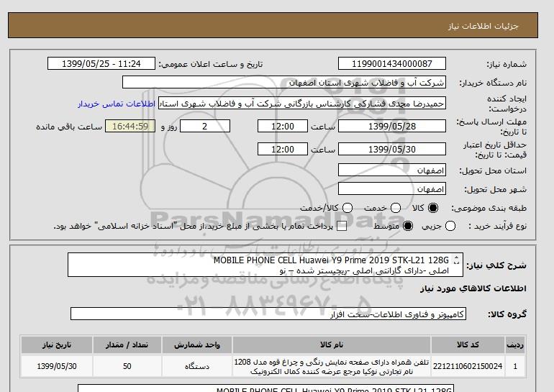Toggle the Islamic treasury bonds payment checkbox

pyautogui.click(x=342, y=226)
